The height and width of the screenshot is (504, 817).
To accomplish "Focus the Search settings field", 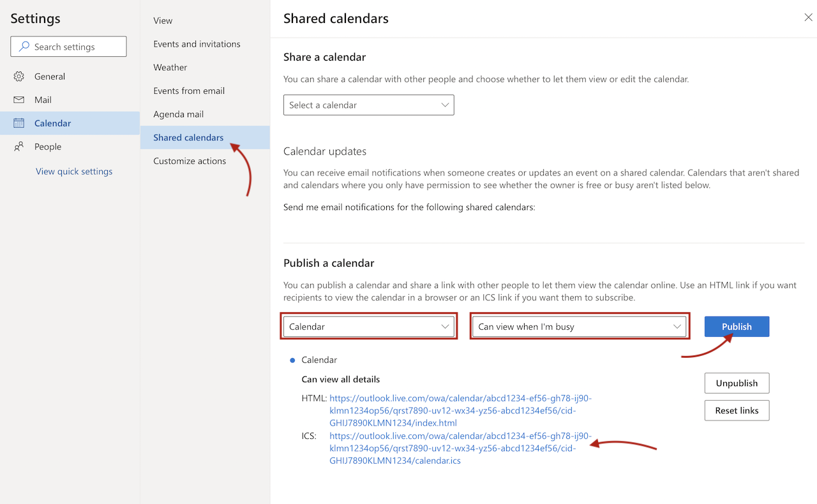I will tap(68, 47).
